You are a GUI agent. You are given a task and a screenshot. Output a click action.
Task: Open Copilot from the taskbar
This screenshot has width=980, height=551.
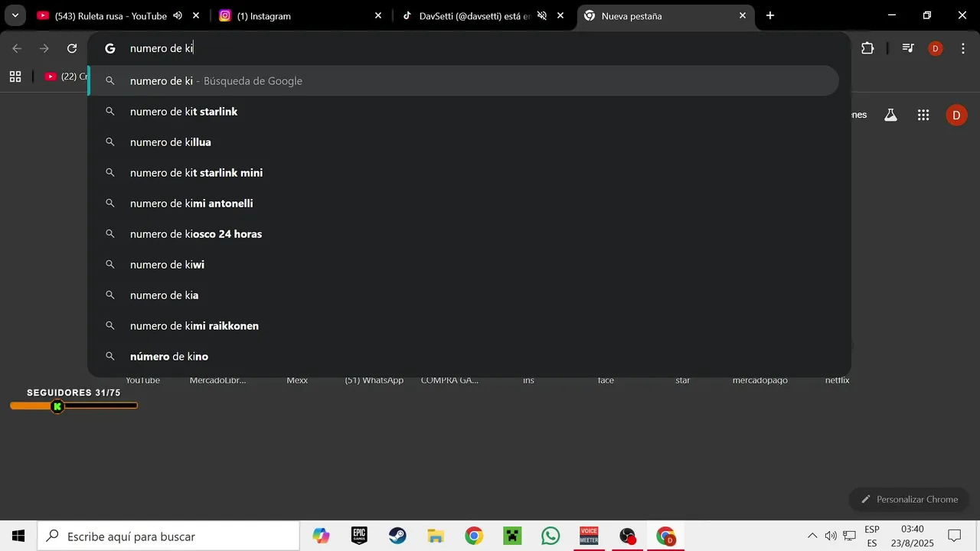click(321, 536)
